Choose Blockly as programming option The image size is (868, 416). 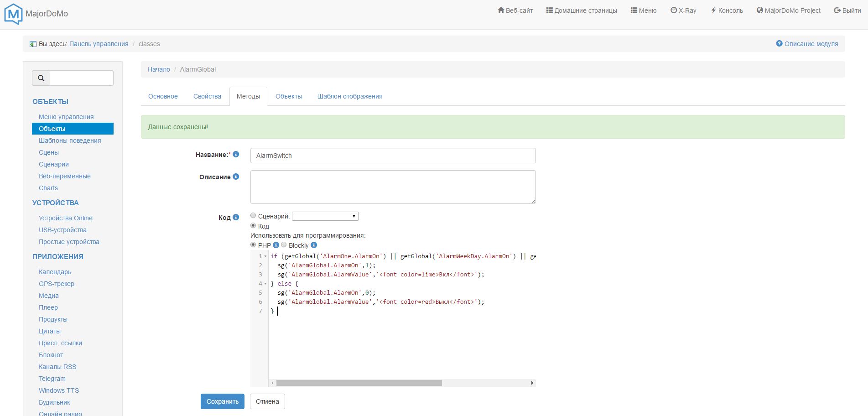click(284, 245)
